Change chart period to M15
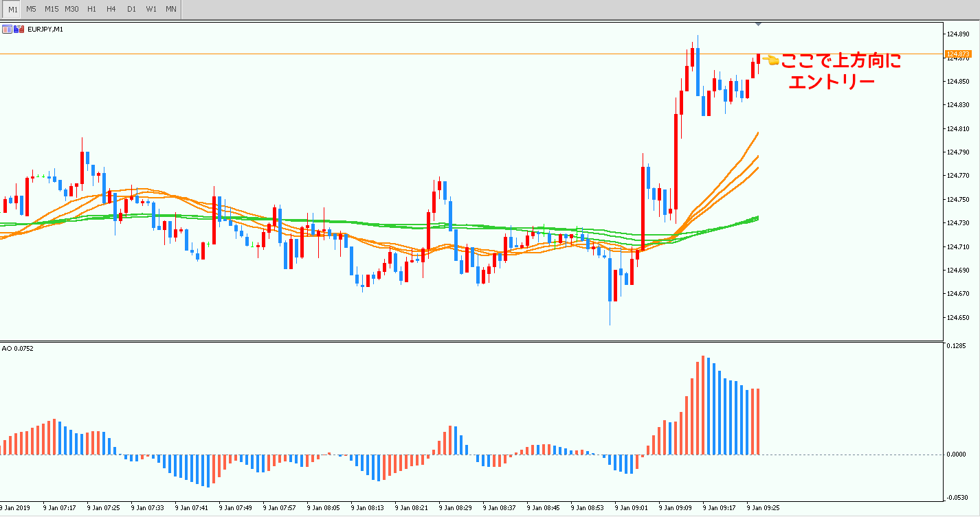The image size is (980, 517). 52,9
